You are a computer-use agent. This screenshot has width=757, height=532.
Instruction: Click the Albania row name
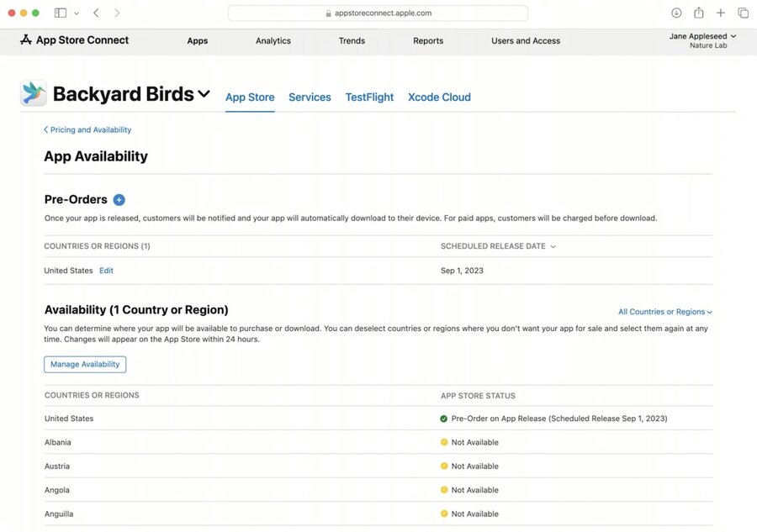point(57,442)
